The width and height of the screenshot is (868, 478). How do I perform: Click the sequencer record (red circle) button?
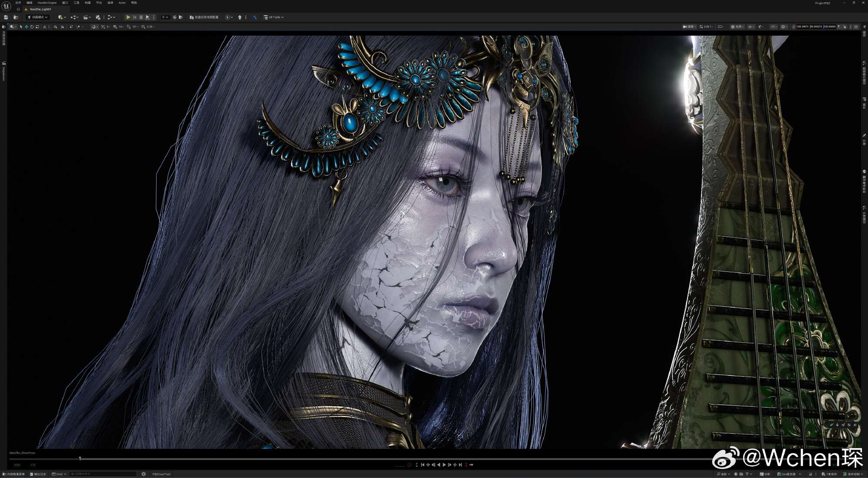coord(409,465)
